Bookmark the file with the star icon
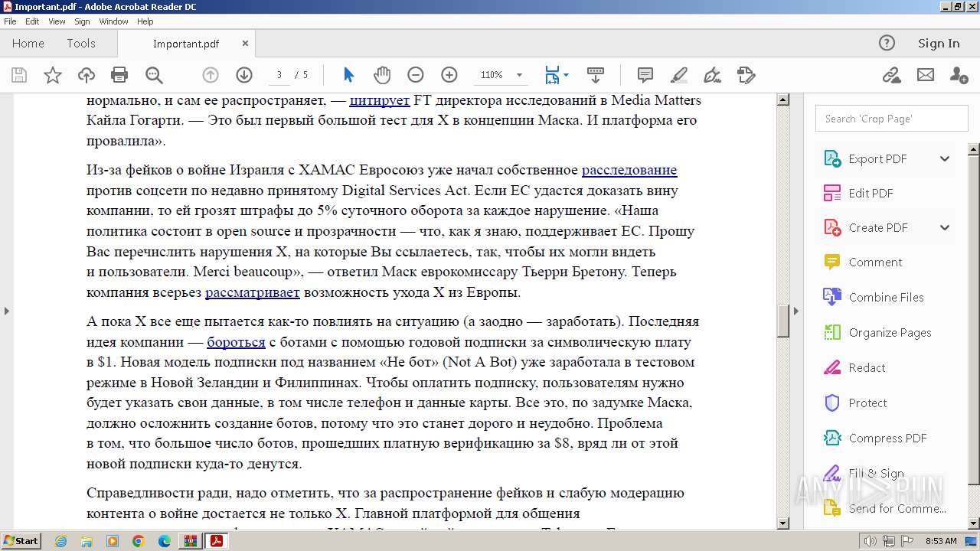This screenshot has height=551, width=980. coord(53,75)
